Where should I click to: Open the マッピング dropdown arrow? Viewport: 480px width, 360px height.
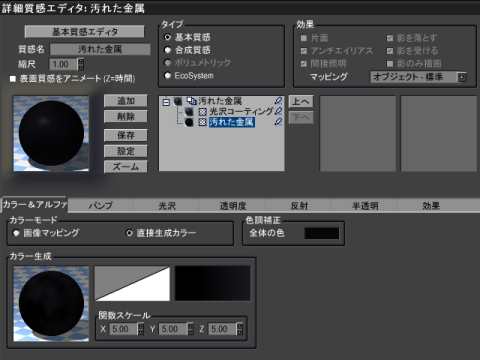(462, 77)
